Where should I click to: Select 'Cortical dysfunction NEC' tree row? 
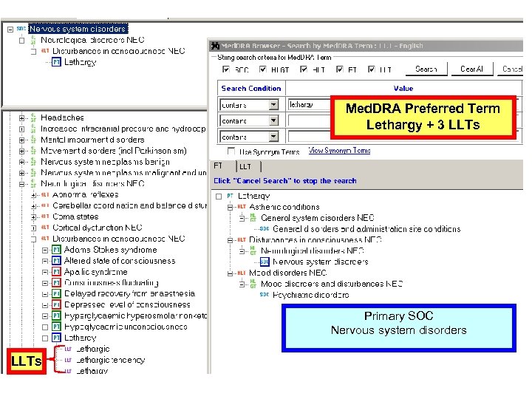tap(97, 228)
